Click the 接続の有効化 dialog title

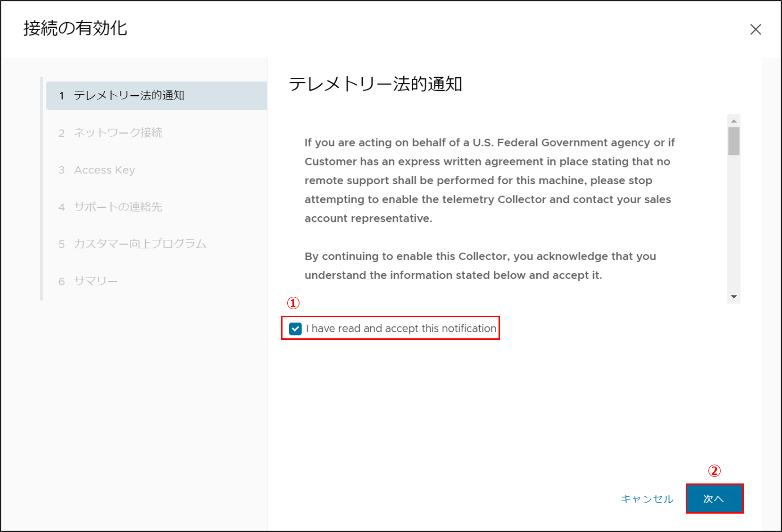(x=75, y=29)
